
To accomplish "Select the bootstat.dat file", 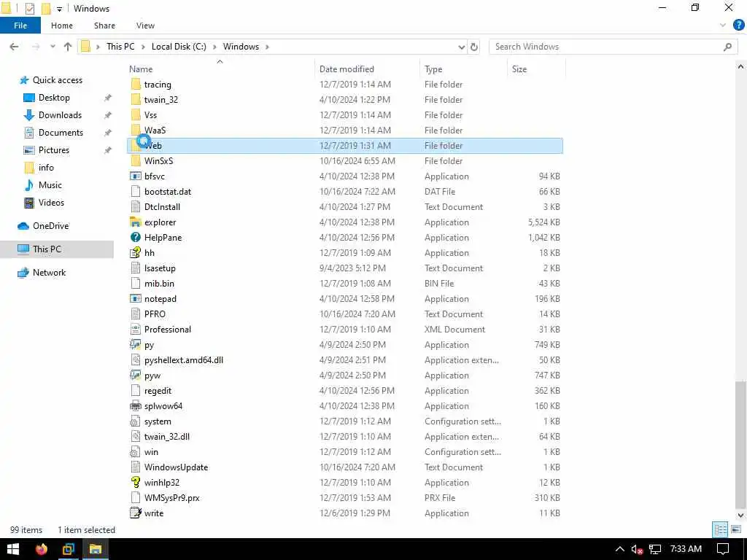I will point(345,192).
